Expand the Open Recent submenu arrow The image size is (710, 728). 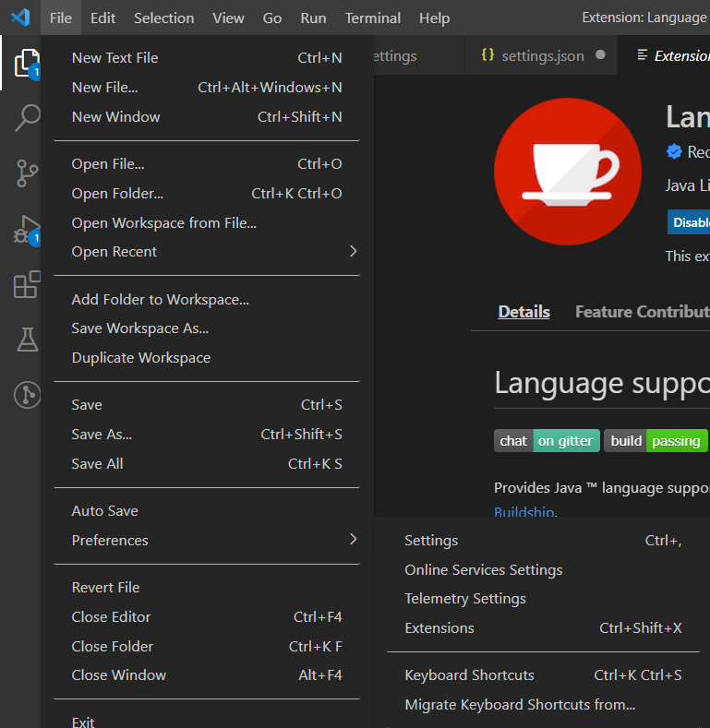click(x=353, y=251)
